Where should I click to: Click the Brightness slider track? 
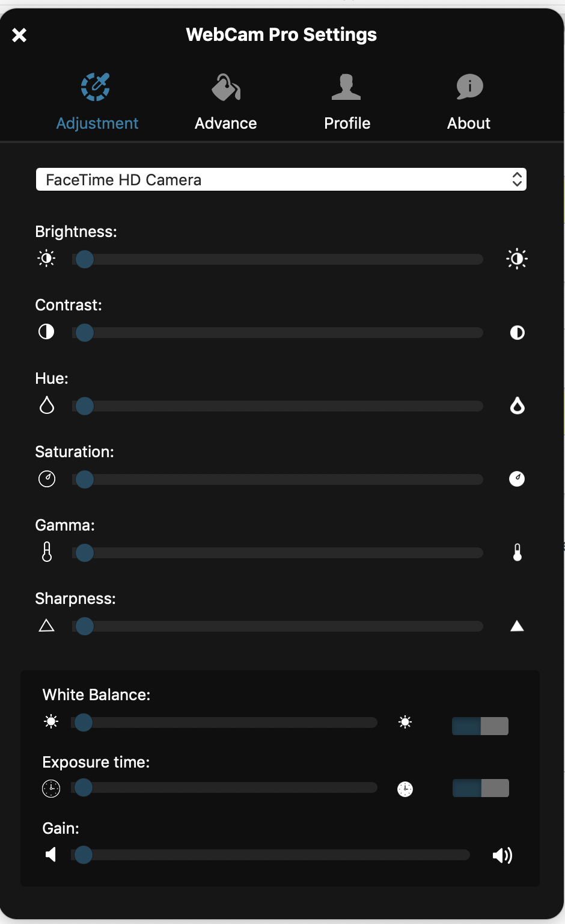click(x=282, y=259)
